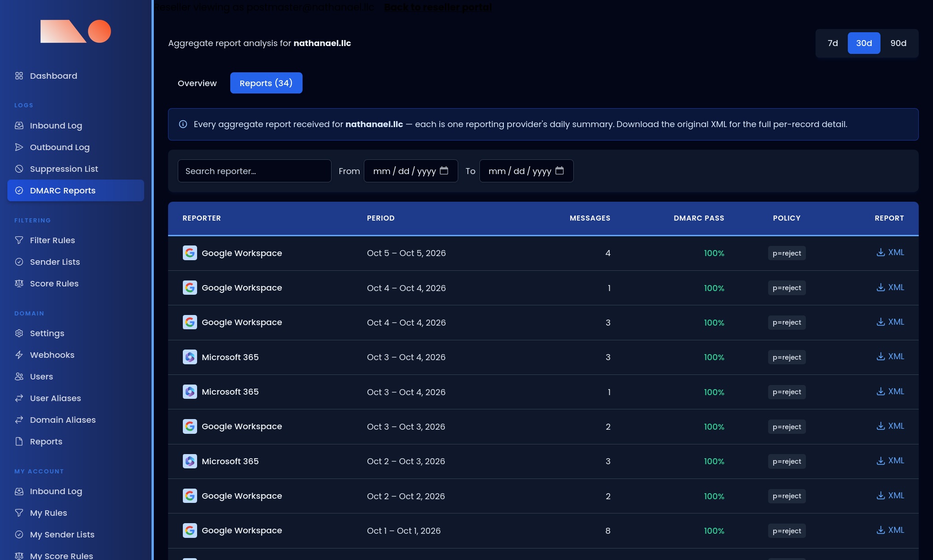The width and height of the screenshot is (933, 560).
Task: Select the Reports (34) tab
Action: point(266,83)
